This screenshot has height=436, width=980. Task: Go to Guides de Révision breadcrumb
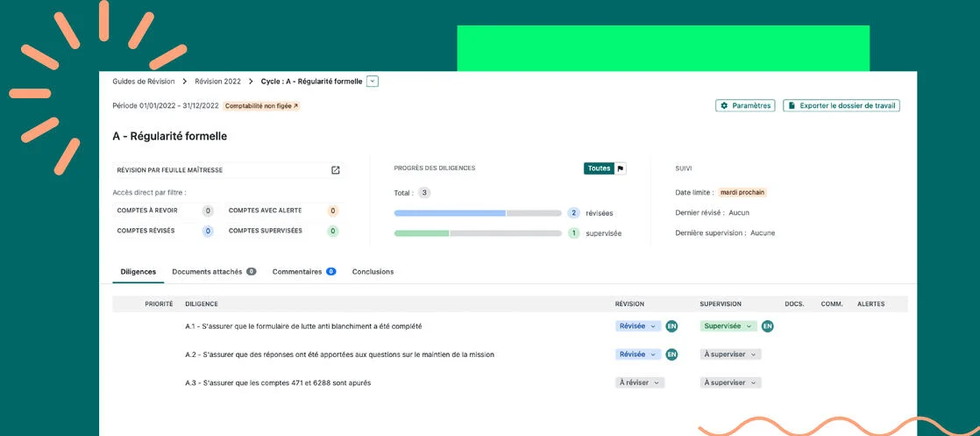coord(144,82)
